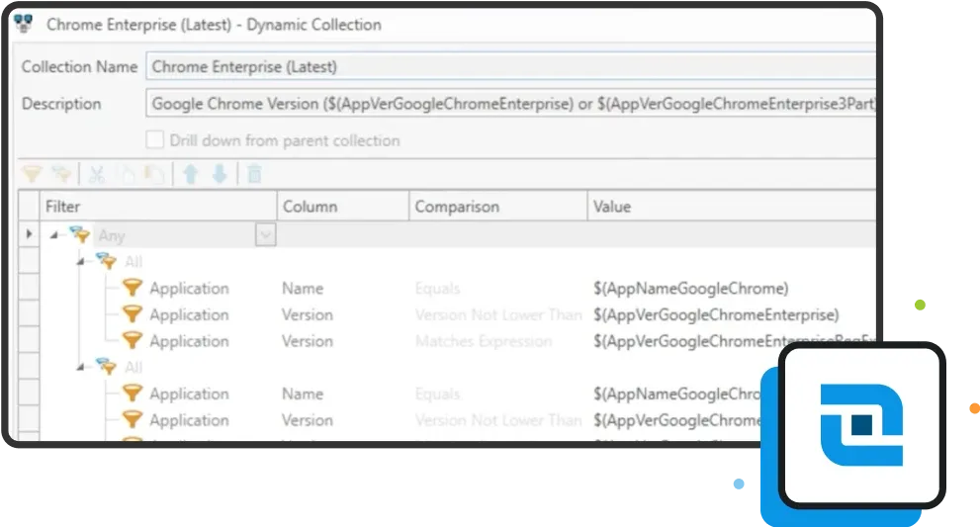This screenshot has height=527, width=980.
Task: Select the second All group label
Action: 134,367
